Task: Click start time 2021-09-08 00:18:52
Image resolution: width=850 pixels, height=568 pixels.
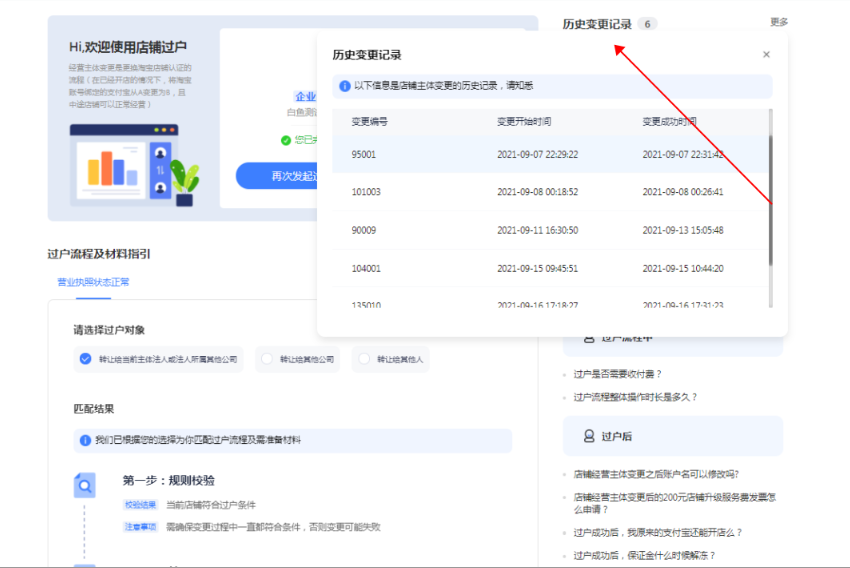Action: (x=537, y=192)
